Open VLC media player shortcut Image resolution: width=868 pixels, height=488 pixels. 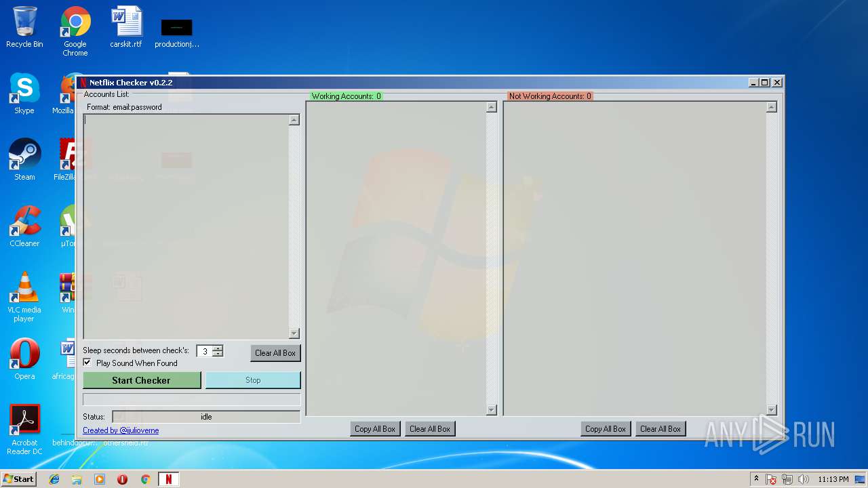click(x=24, y=297)
